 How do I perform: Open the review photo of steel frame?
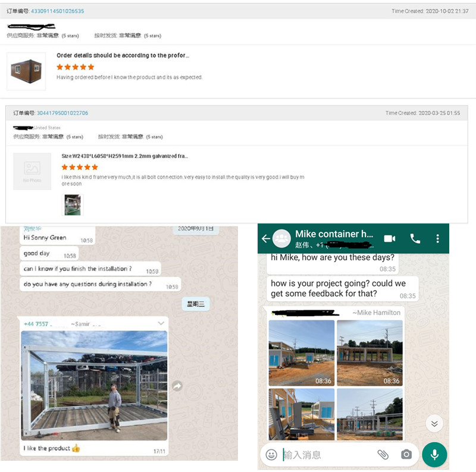(x=73, y=205)
